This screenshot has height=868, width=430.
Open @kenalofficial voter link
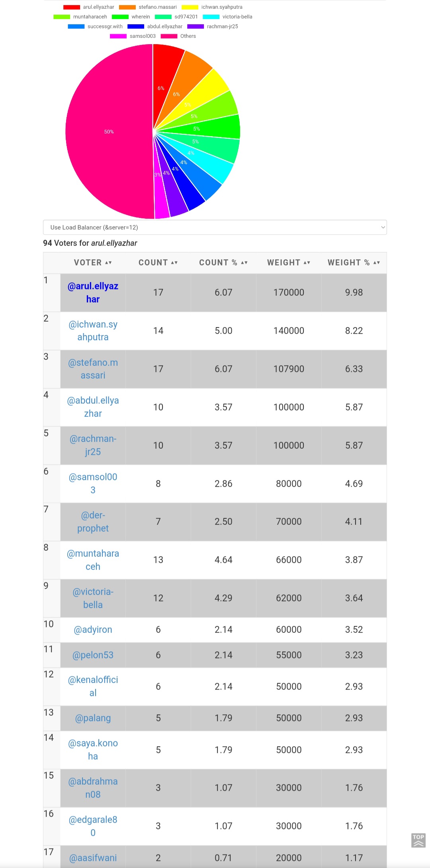(93, 686)
